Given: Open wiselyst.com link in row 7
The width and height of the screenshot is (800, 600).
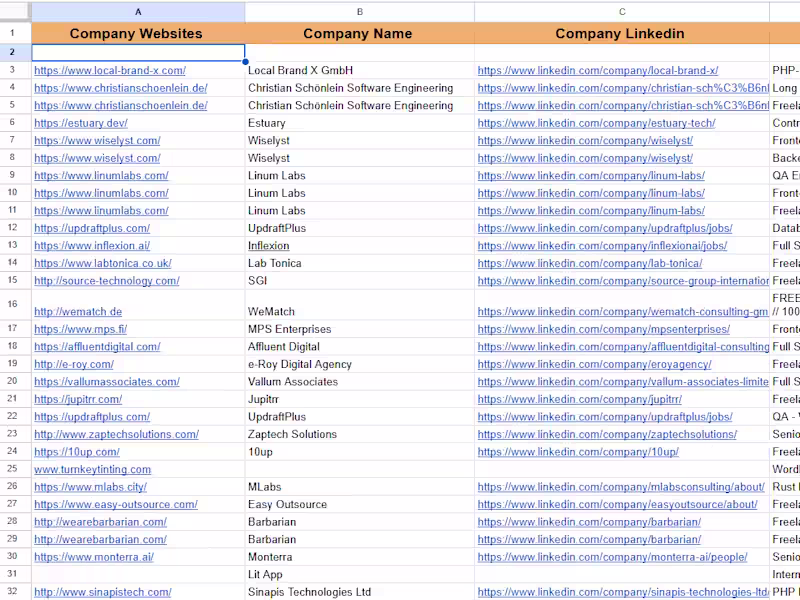Looking at the screenshot, I should point(97,140).
